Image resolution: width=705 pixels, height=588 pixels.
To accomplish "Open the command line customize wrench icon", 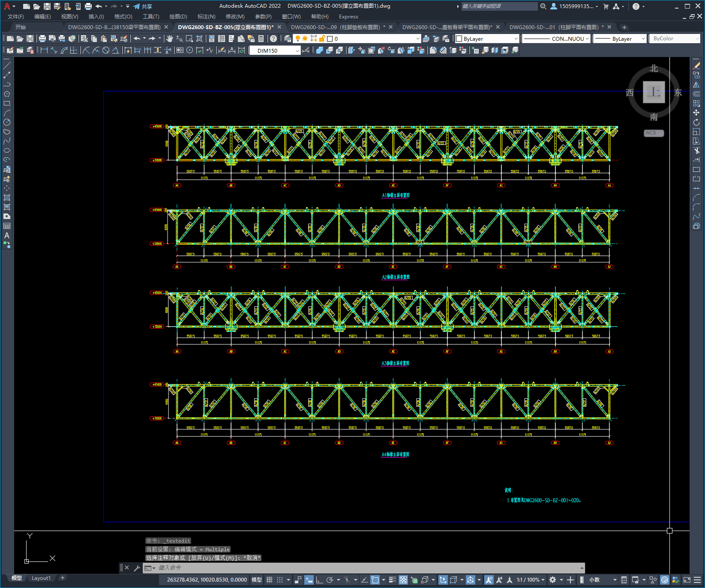I will (x=137, y=568).
